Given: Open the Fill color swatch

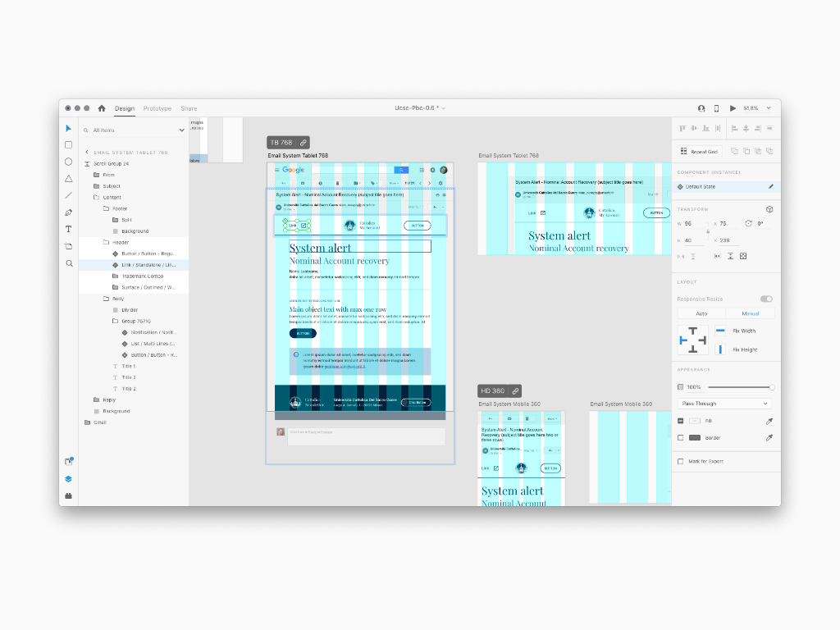Looking at the screenshot, I should [695, 421].
